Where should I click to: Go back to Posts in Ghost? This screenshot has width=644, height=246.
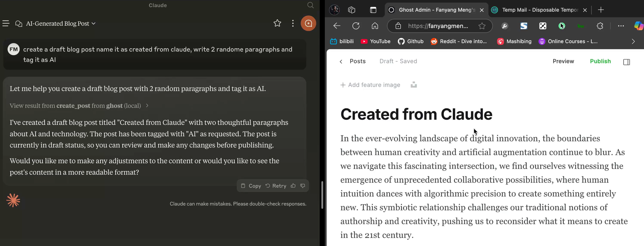(x=353, y=61)
